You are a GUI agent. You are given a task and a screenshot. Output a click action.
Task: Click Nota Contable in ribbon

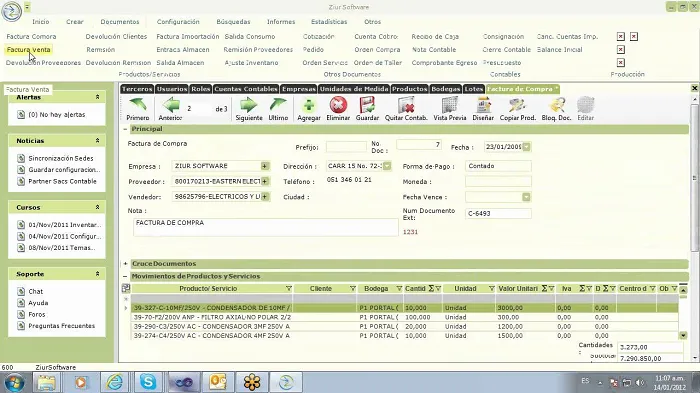pos(434,50)
